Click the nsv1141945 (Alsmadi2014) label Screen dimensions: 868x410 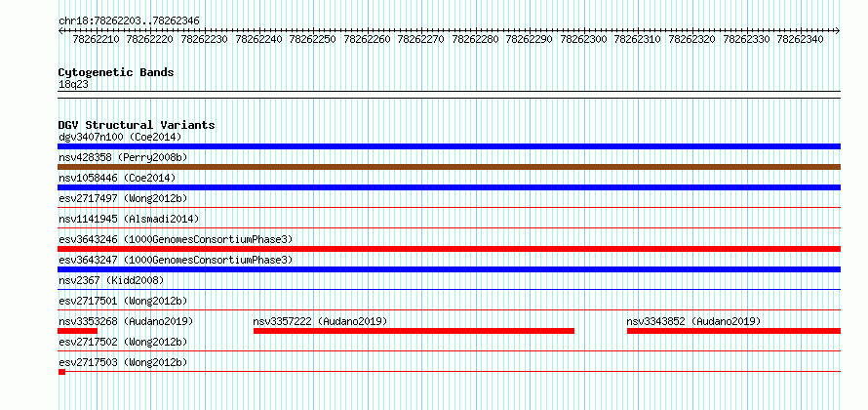click(129, 219)
